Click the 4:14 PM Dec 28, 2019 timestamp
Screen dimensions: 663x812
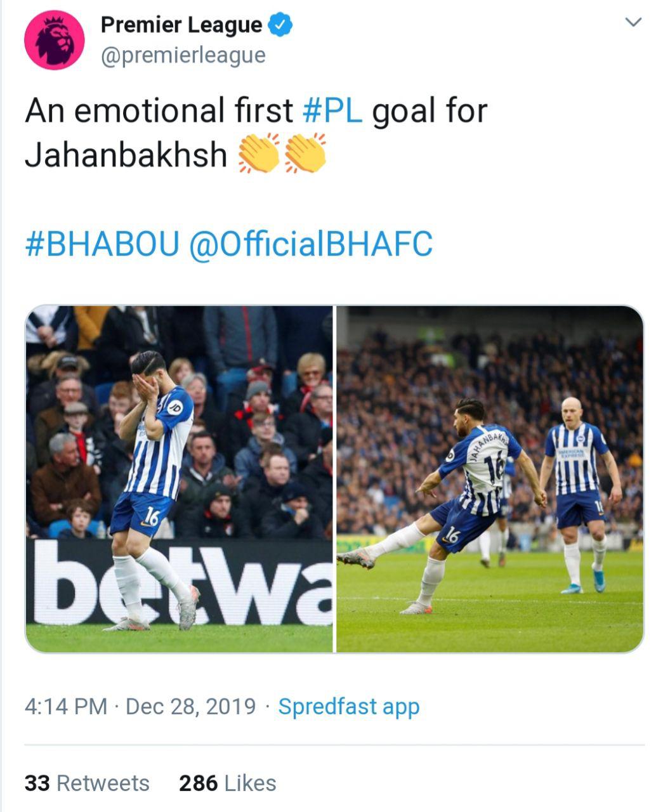(x=140, y=706)
